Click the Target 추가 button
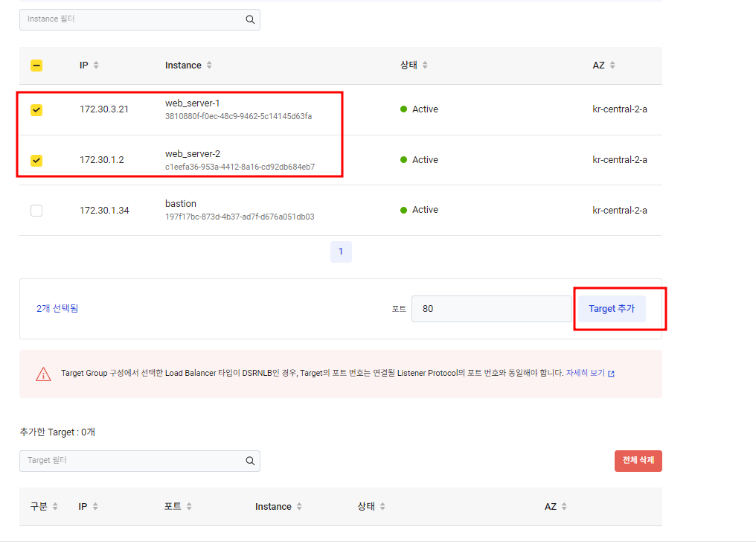The width and height of the screenshot is (756, 550). pos(612,309)
